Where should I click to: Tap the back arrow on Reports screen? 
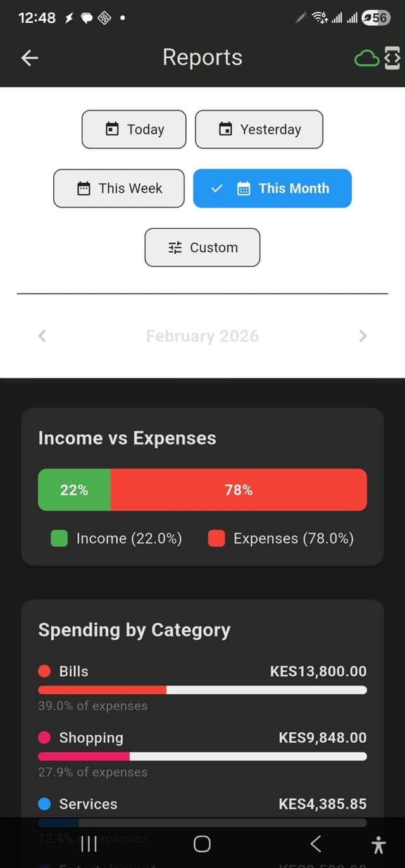click(29, 58)
